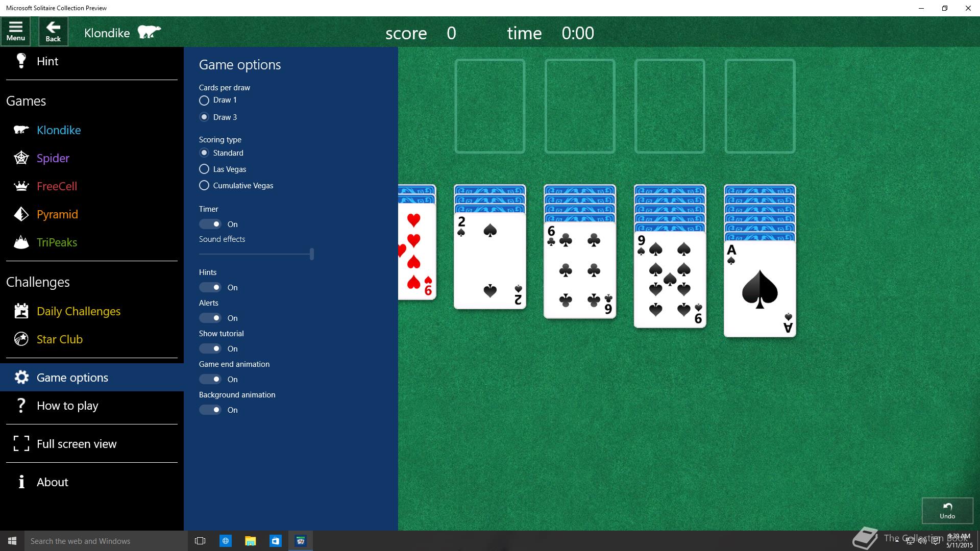Click the last empty foundation slot

(760, 106)
